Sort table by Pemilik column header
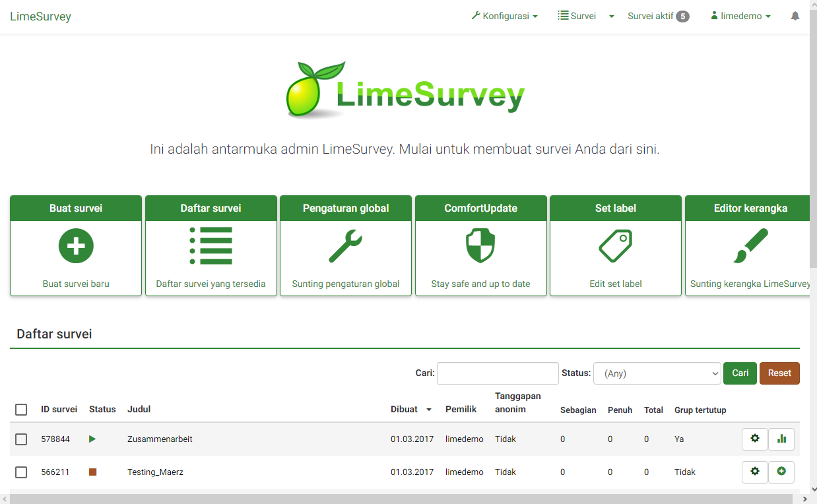 pos(461,410)
